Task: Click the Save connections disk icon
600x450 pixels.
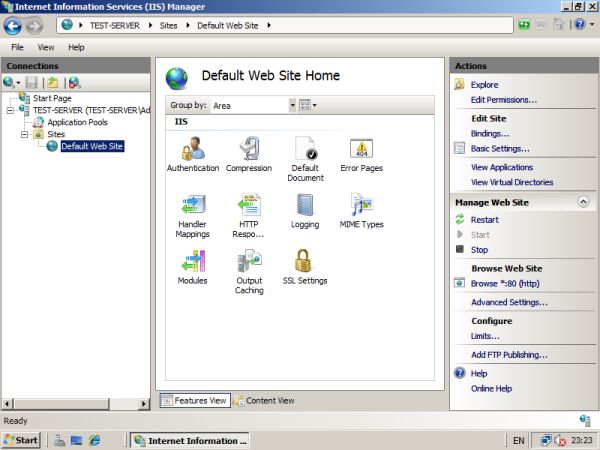Action: coord(31,82)
